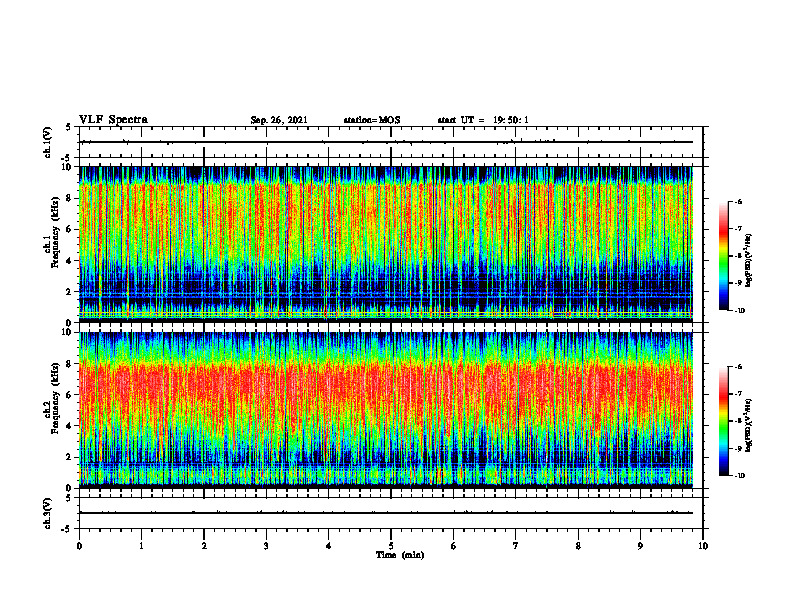The height and width of the screenshot is (612, 792).
Task: Click the "2" kHz tick of ch.2 spectrogram
Action: (70, 457)
